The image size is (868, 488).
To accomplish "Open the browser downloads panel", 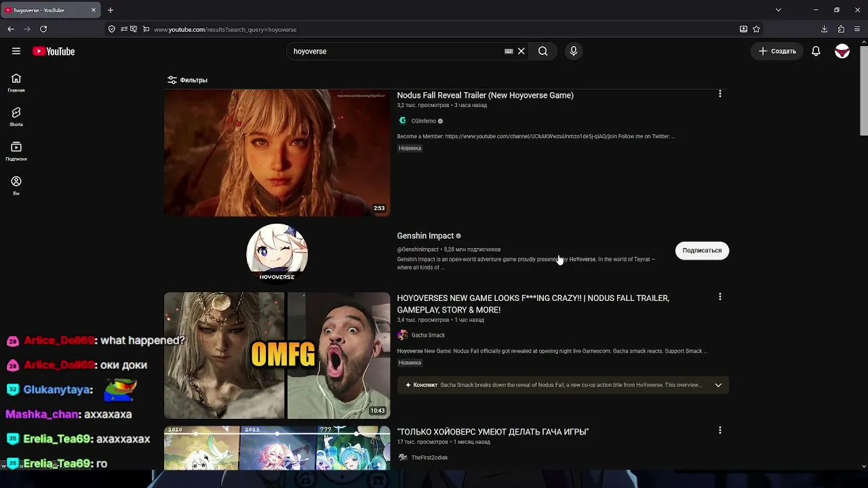I will coord(824,29).
